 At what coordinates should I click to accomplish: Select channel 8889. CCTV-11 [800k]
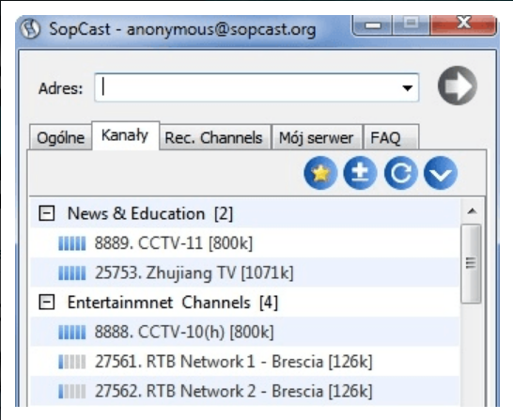244,243
